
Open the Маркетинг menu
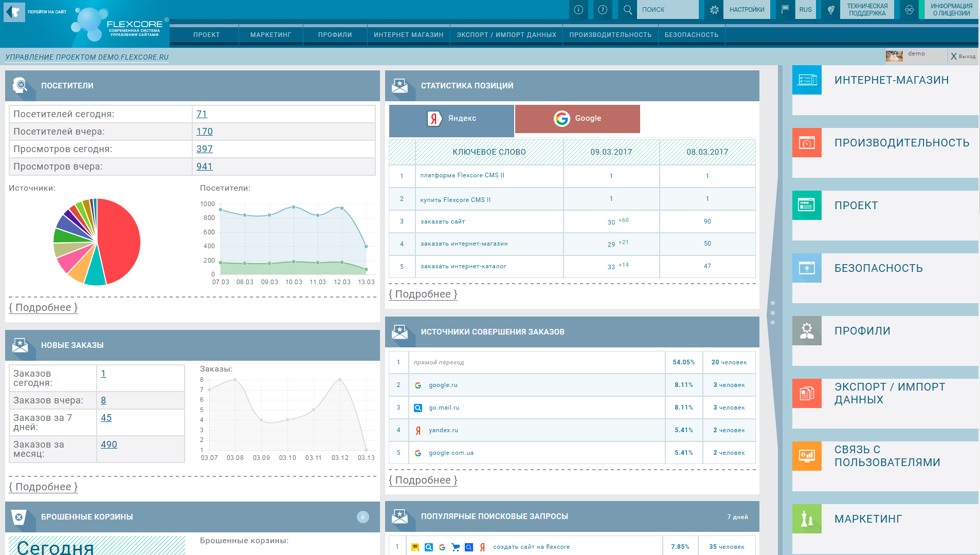click(271, 35)
